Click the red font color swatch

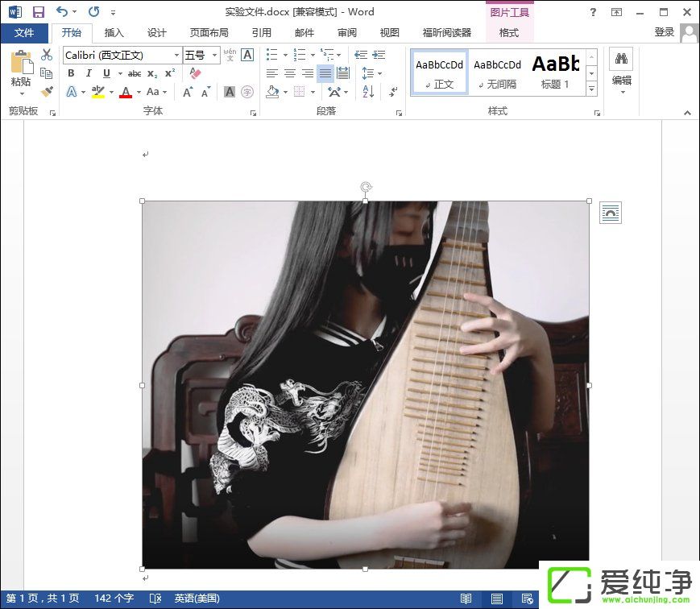click(125, 93)
